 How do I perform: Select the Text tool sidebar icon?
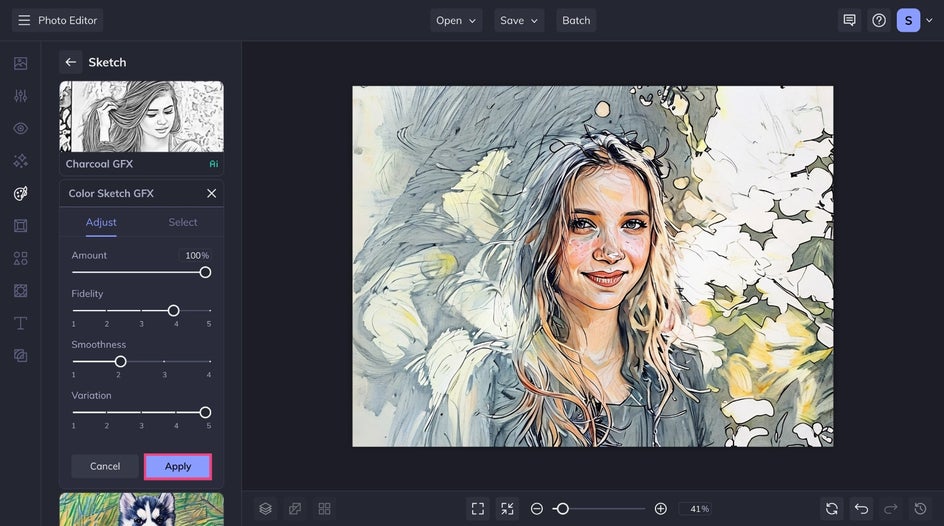pyautogui.click(x=20, y=323)
